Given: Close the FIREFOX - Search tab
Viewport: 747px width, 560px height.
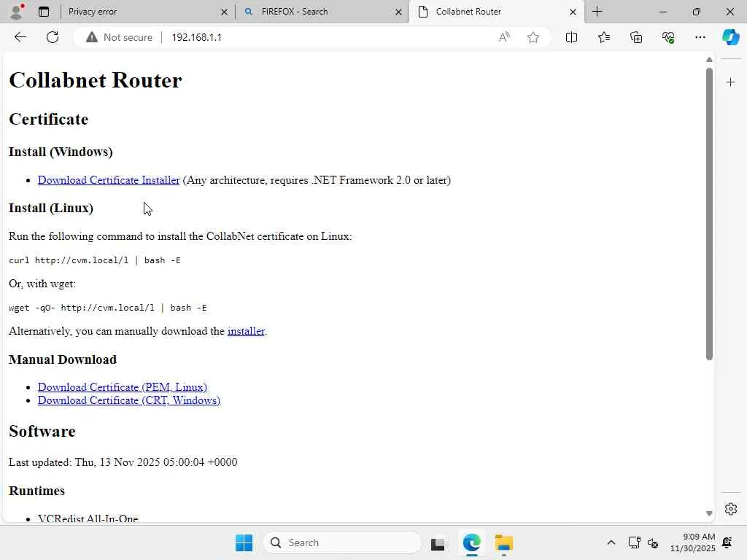Looking at the screenshot, I should 398,12.
